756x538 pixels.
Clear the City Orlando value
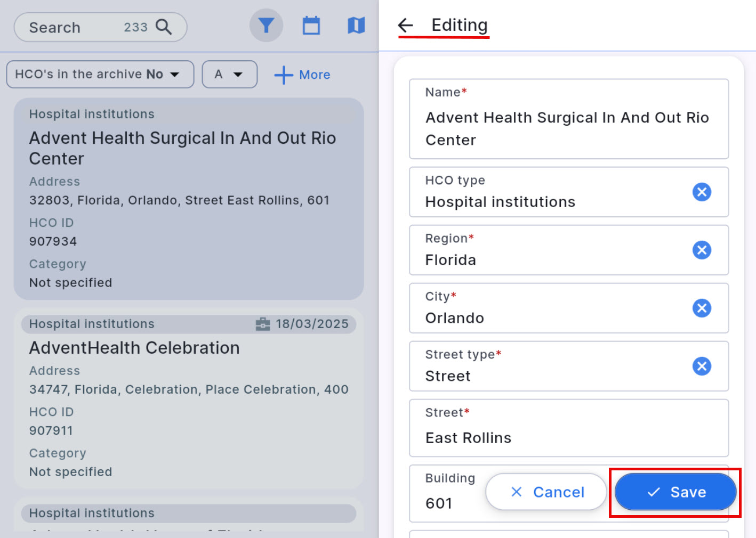coord(702,308)
